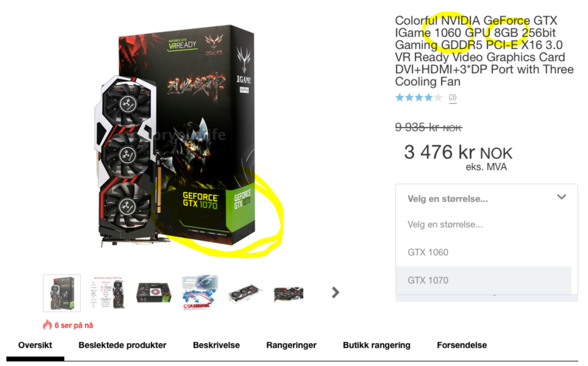Open the Forsendelse tab

462,345
